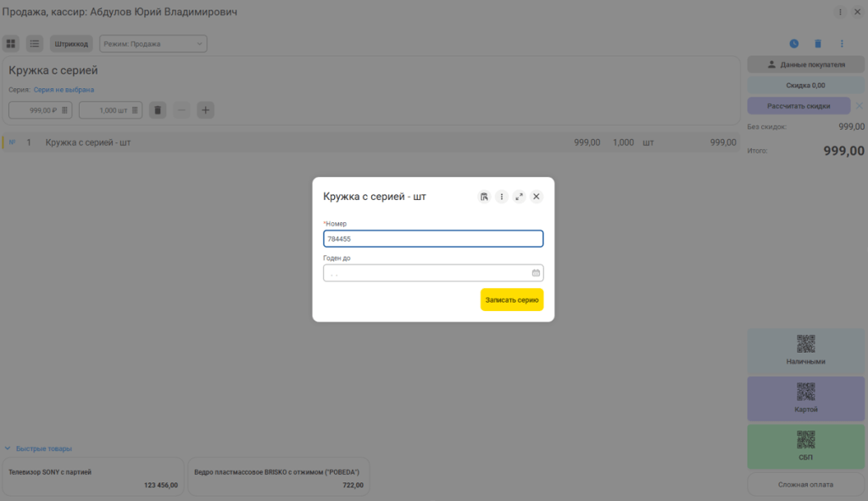
Task: Pay with Наличными button
Action: pyautogui.click(x=805, y=351)
